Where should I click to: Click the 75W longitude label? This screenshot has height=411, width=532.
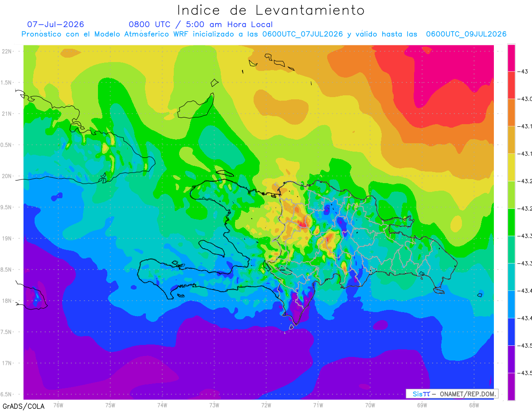110,405
